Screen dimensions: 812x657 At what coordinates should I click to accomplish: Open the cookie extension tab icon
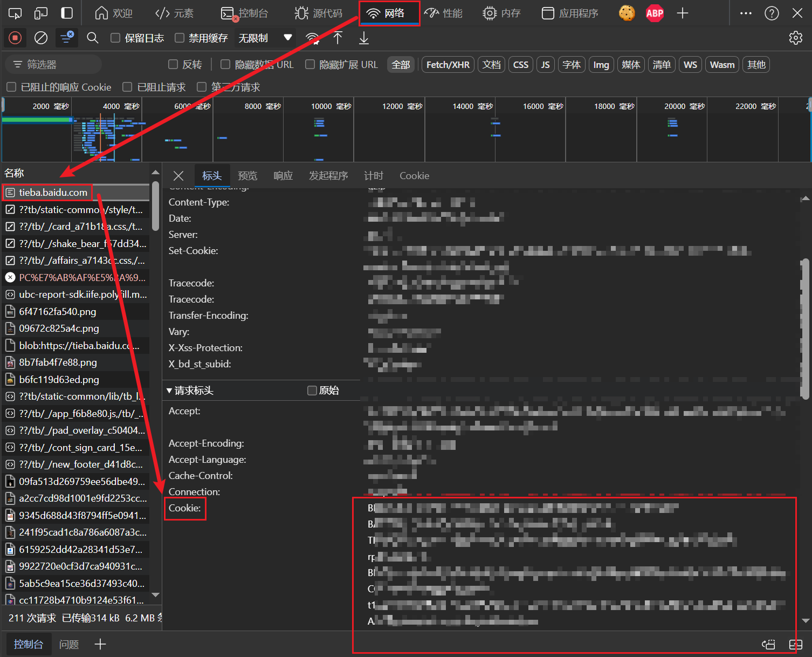click(627, 13)
